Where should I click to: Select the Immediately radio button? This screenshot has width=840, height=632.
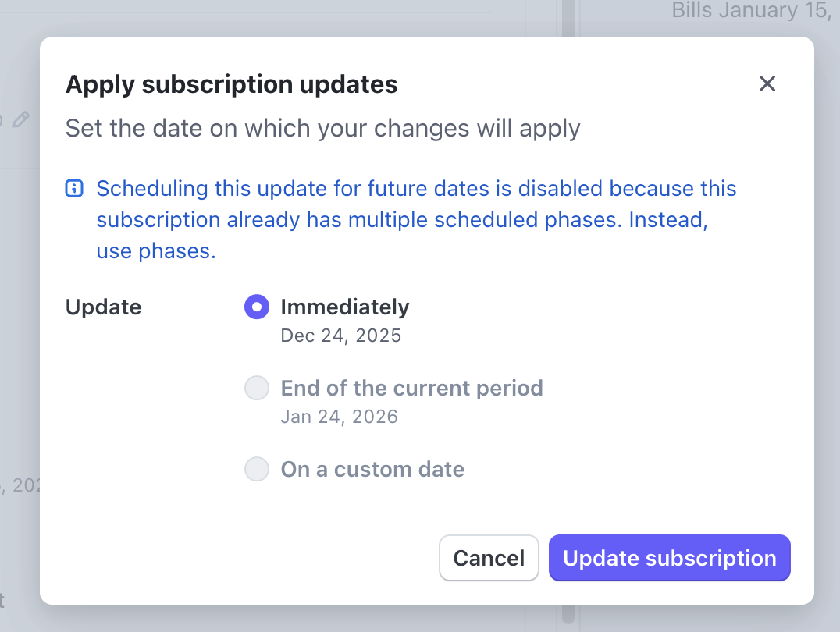[257, 307]
